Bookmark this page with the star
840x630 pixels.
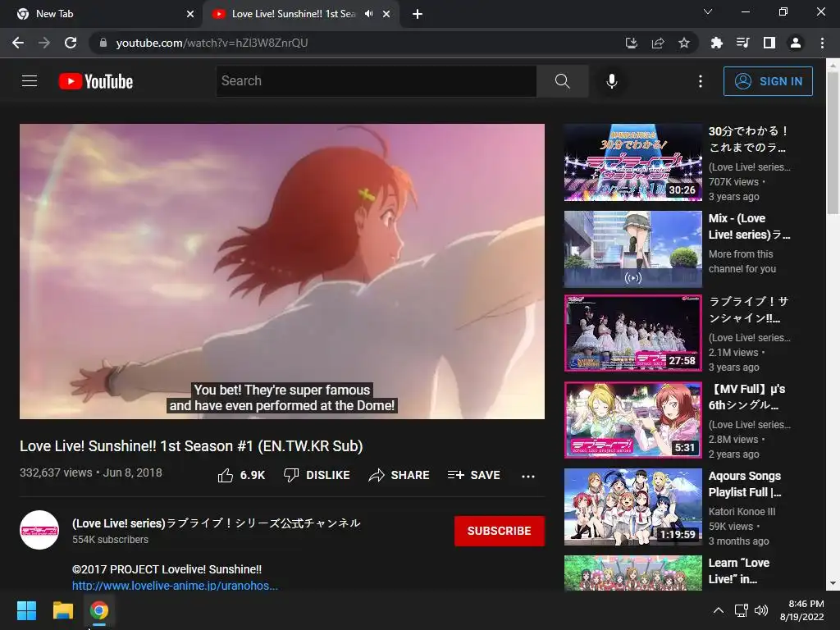pyautogui.click(x=684, y=43)
